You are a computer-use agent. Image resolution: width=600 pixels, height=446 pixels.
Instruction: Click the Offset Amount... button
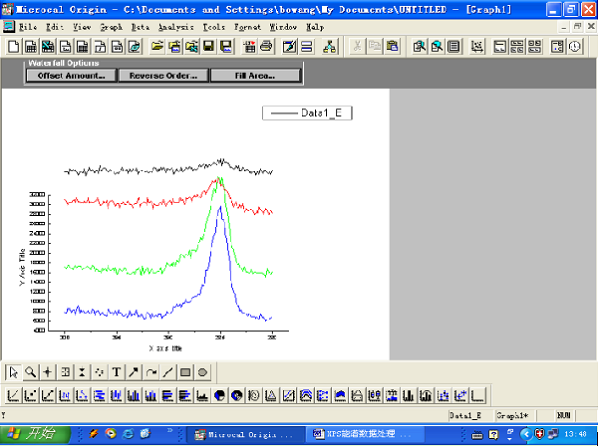(x=69, y=75)
